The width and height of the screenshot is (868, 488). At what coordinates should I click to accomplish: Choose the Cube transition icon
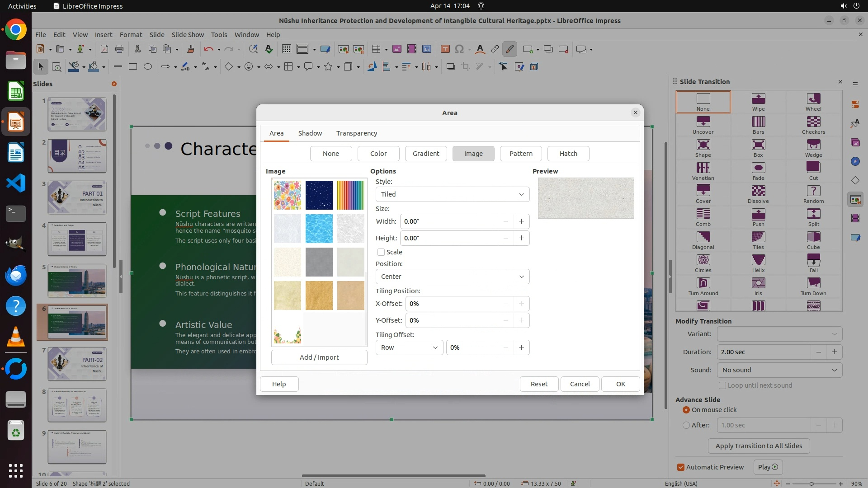(x=813, y=237)
